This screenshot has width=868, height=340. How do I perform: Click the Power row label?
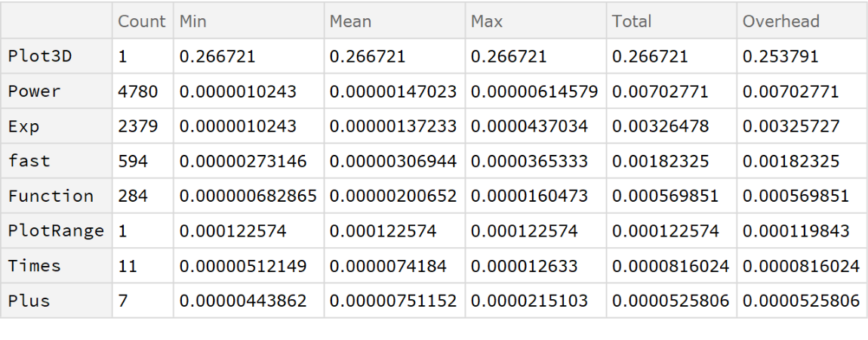(x=35, y=91)
